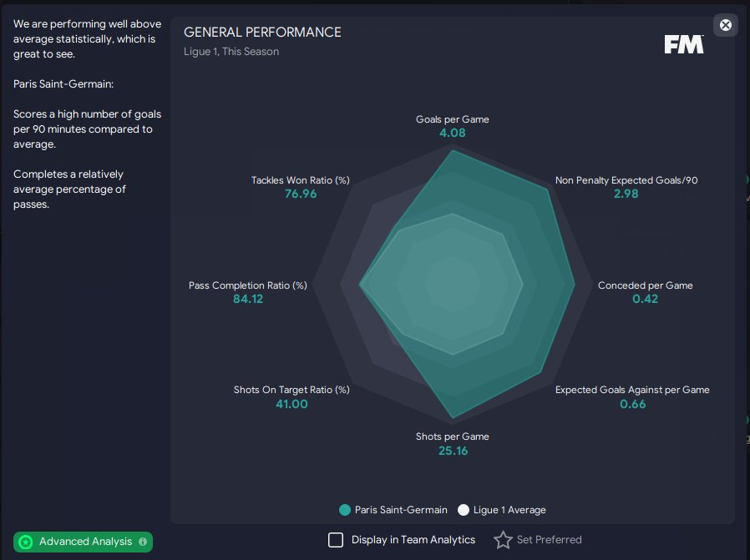Click the Ligue 1 Average legend label
This screenshot has height=560, width=750.
[509, 510]
